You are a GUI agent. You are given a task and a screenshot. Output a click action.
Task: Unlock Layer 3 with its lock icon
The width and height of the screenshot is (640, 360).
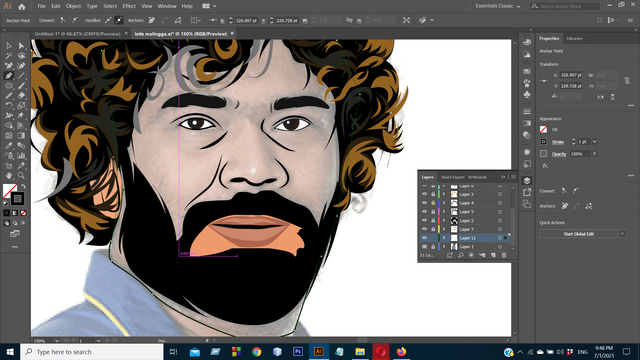point(433,194)
